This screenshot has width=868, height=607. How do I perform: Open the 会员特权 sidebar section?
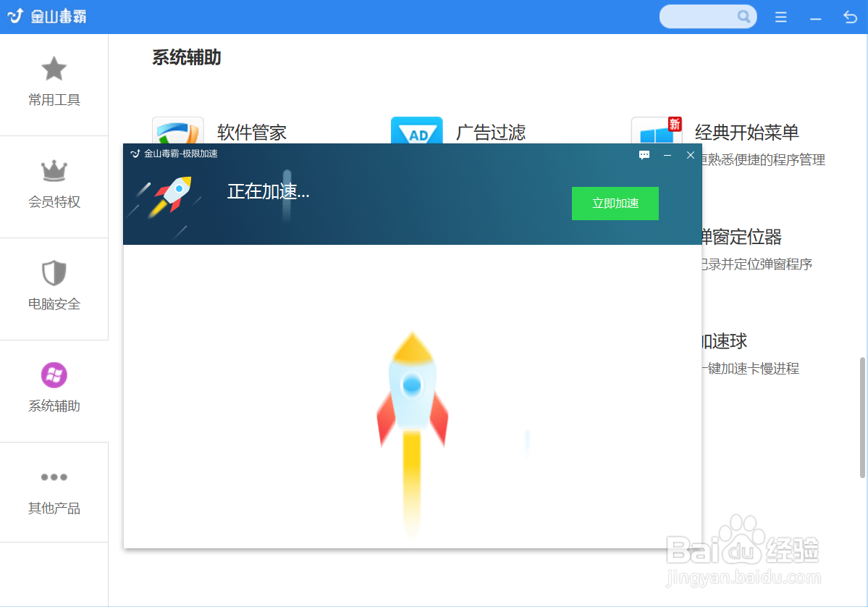point(54,187)
